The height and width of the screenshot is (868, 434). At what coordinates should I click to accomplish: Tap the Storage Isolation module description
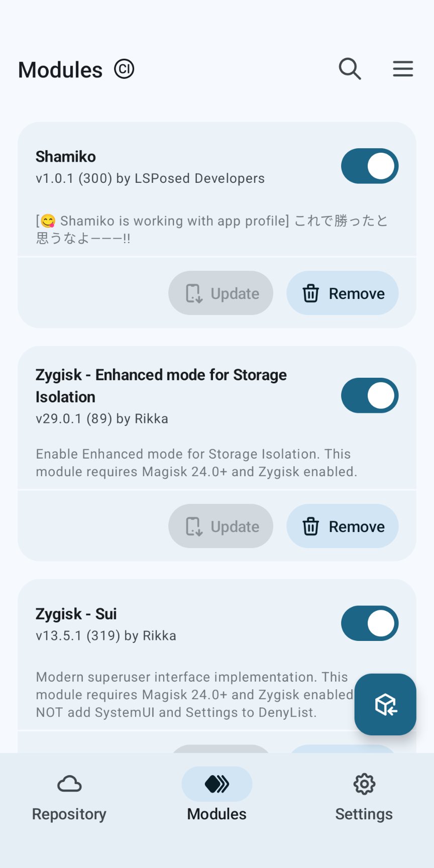(196, 463)
